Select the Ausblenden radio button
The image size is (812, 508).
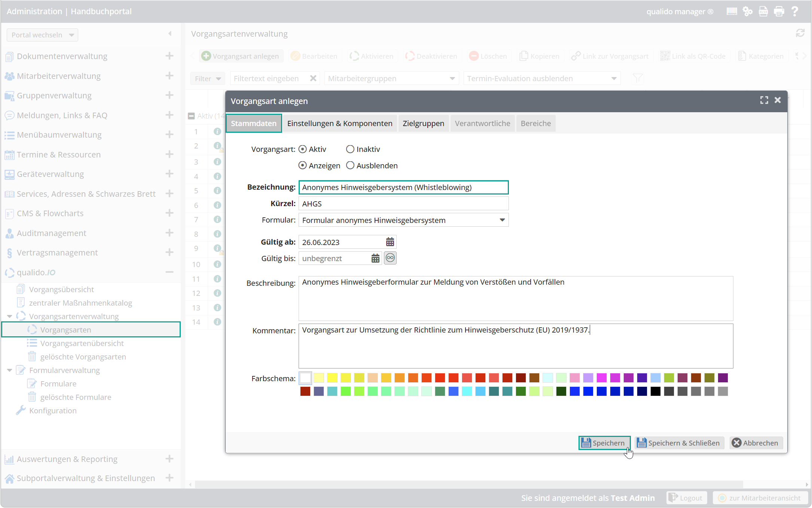(x=350, y=165)
